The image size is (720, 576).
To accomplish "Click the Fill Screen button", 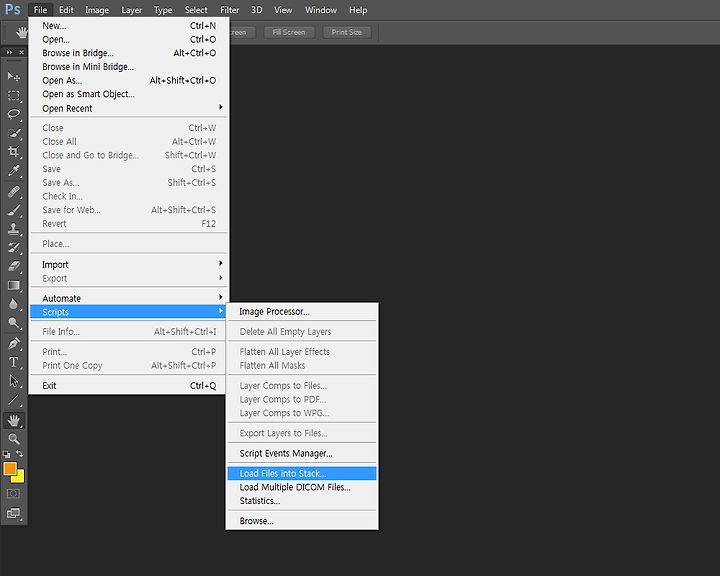I will coord(289,32).
